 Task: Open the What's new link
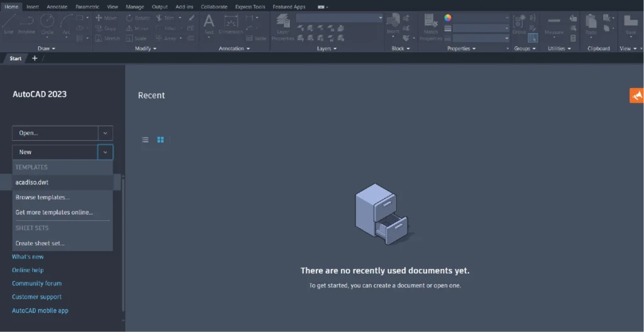(x=28, y=257)
